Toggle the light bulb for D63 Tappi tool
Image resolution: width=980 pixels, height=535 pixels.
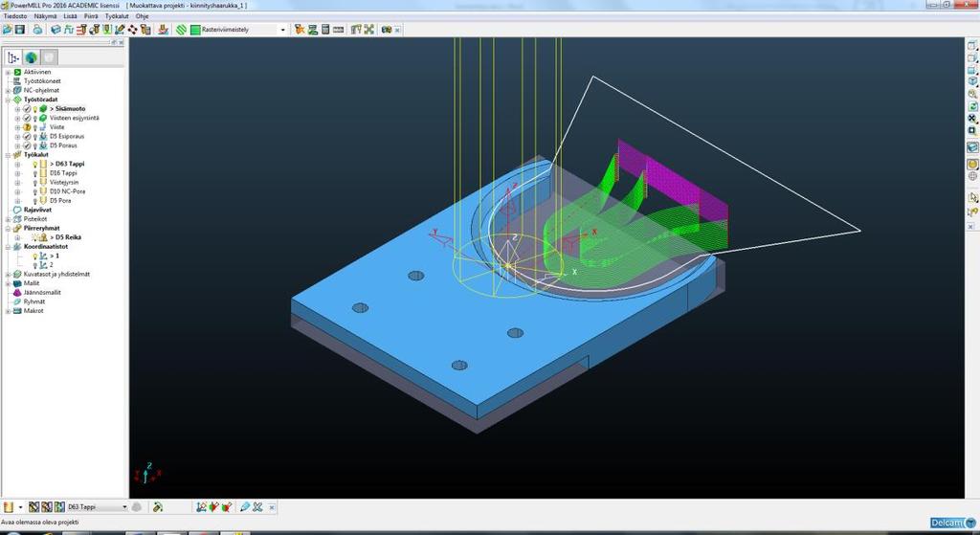tap(35, 164)
